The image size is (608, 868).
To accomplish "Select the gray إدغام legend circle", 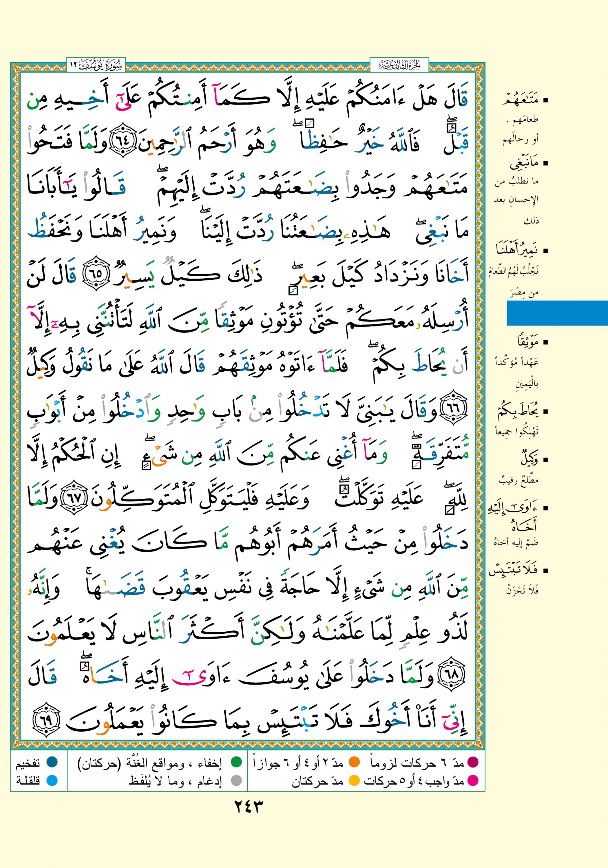I will tap(236, 780).
